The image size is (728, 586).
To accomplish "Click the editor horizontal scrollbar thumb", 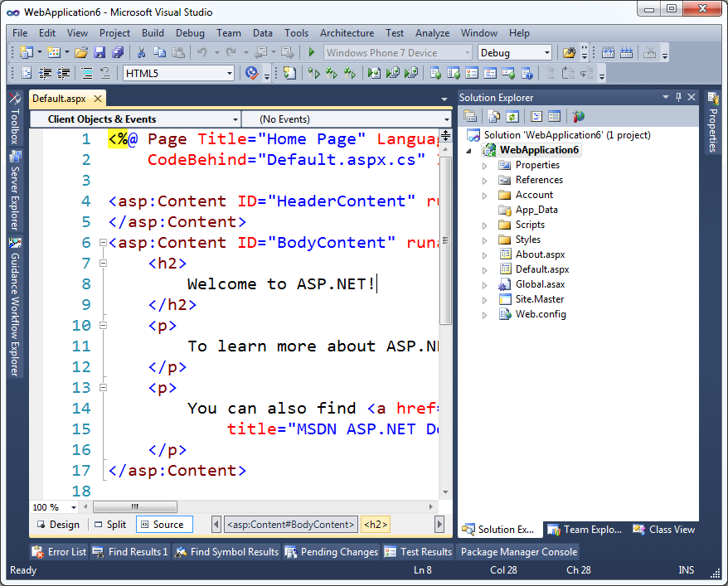I will coord(135,506).
